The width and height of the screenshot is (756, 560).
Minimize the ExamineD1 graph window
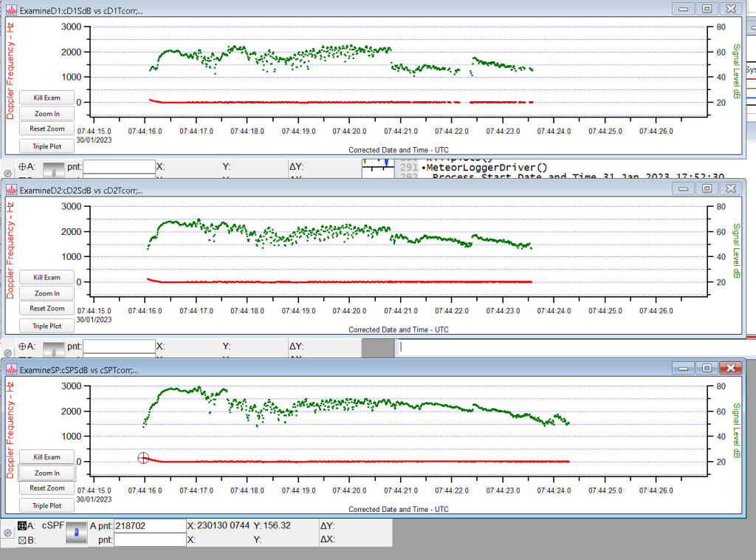[x=683, y=9]
